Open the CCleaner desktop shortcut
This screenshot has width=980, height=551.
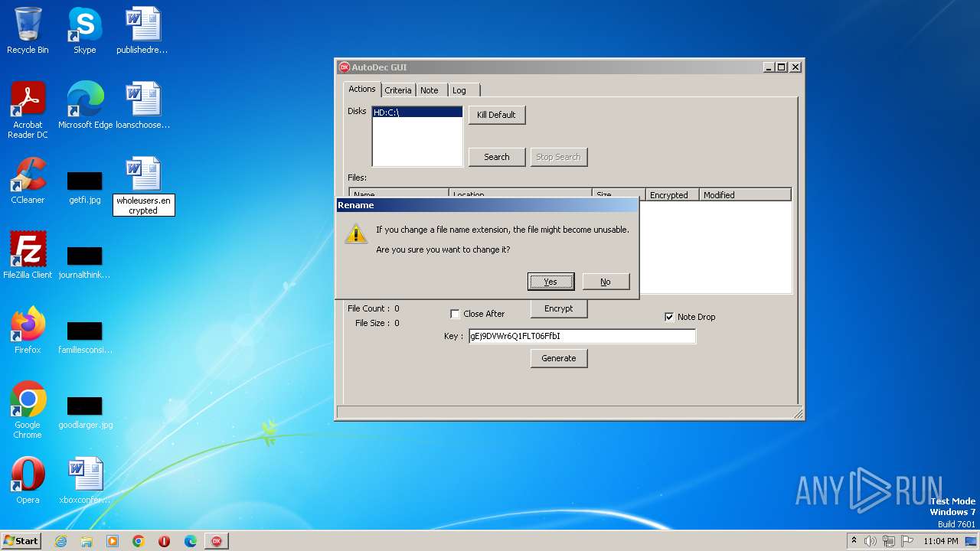tap(28, 180)
